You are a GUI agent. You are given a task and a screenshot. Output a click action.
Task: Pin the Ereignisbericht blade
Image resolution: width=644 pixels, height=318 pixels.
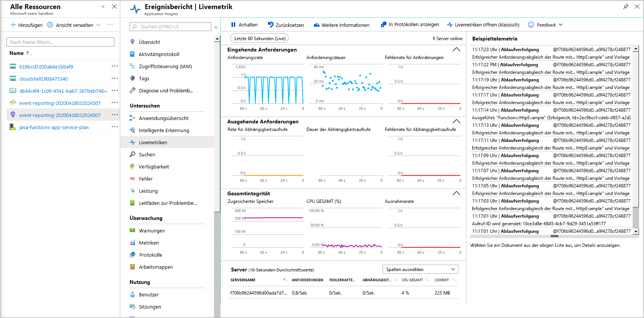point(626,6)
